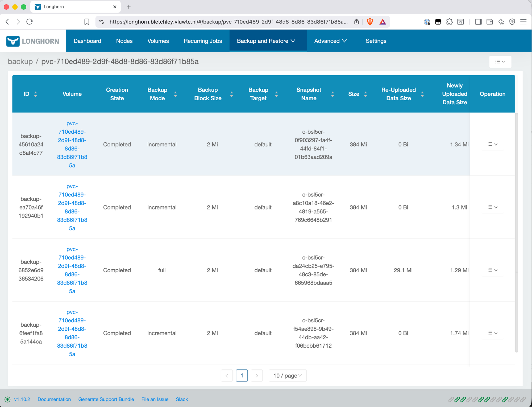Open the table customization menu above the table
532x407 pixels.
click(x=500, y=61)
